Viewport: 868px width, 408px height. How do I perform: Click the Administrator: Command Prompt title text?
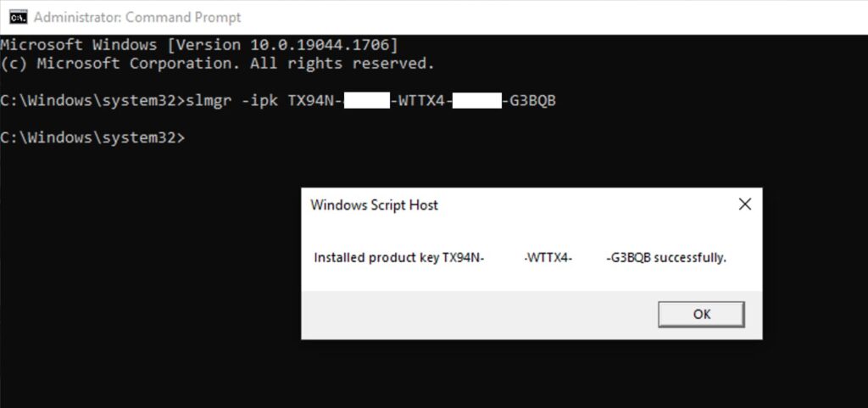[x=137, y=17]
